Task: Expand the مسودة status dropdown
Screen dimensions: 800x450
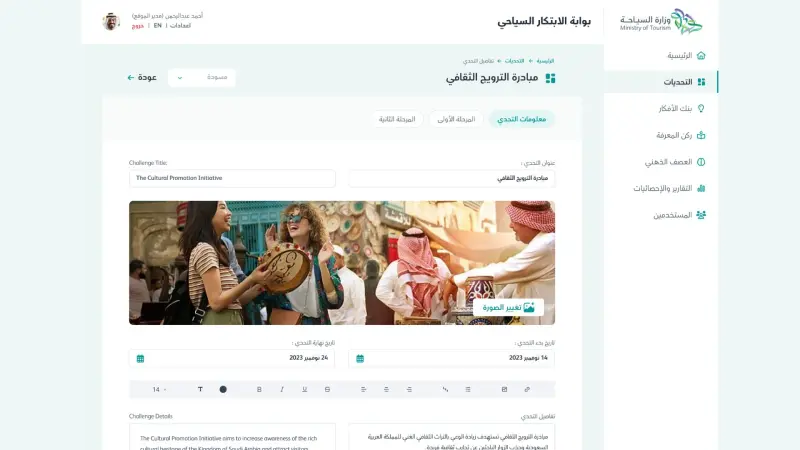Action: click(202, 78)
